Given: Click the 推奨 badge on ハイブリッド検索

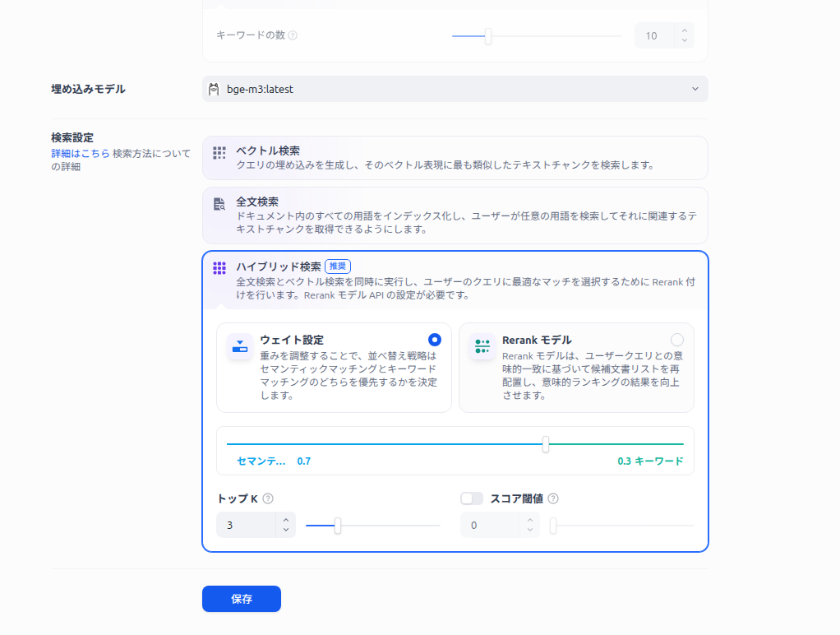Looking at the screenshot, I should point(338,266).
